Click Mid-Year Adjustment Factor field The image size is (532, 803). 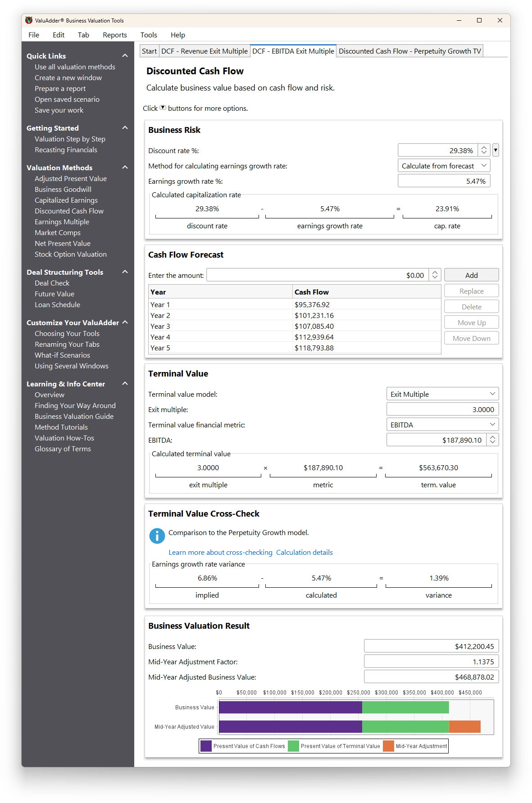pyautogui.click(x=431, y=662)
